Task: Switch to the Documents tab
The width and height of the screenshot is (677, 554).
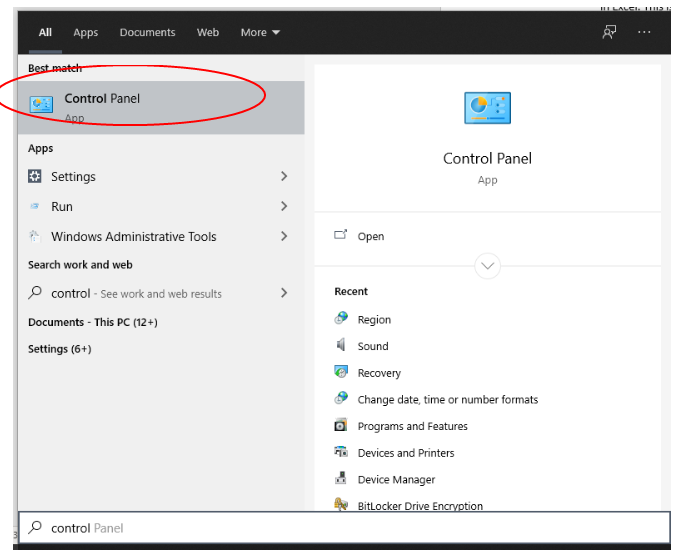Action: click(148, 32)
